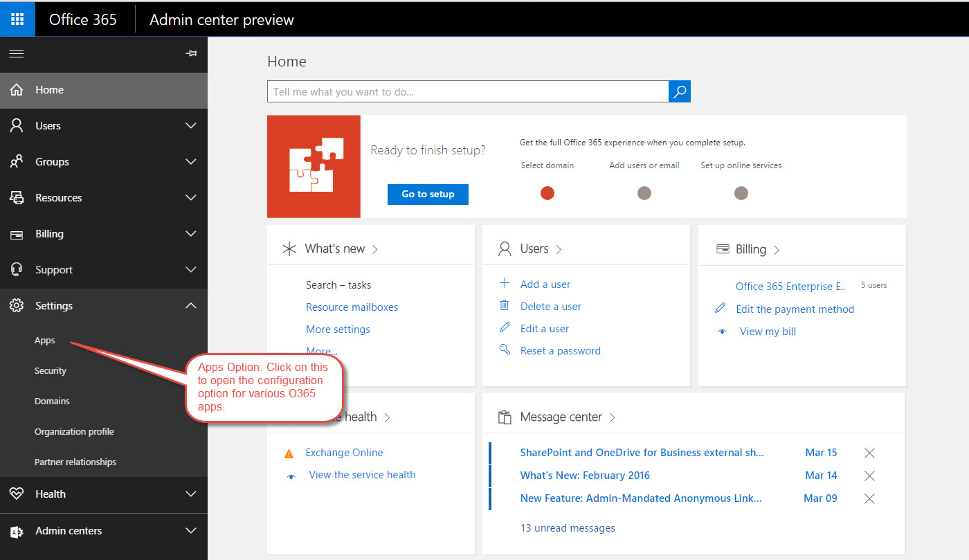Image resolution: width=969 pixels, height=560 pixels.
Task: Open the app launcher waffle icon
Action: 17,19
